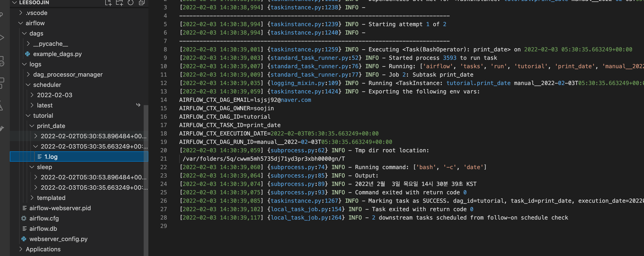Image resolution: width=644 pixels, height=256 pixels.
Task: Collapse the LEESOOJIN workspace section
Action: [15, 3]
